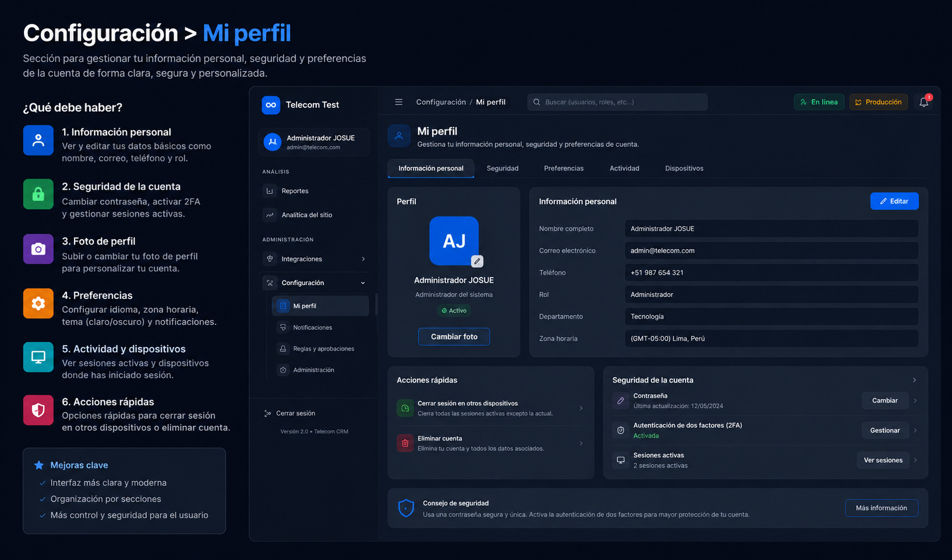Viewport: 952px width, 560px height.
Task: Click the red trash icon for Eliminar cuenta
Action: coord(405,443)
